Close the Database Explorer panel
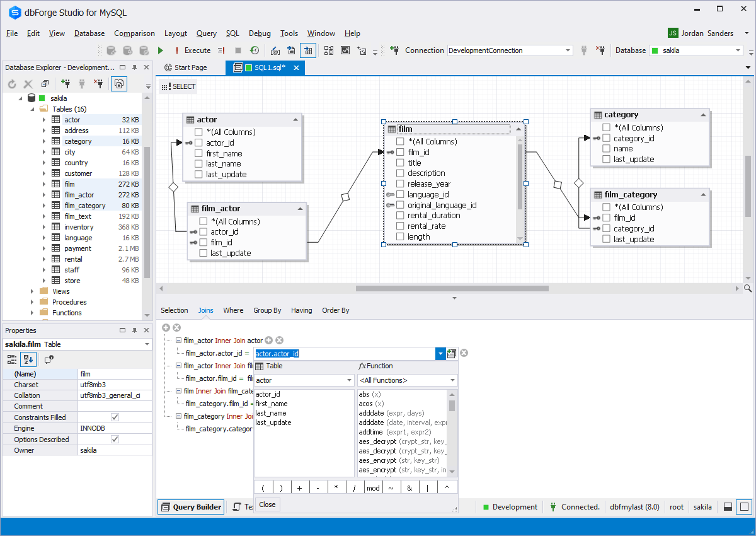756x536 pixels. point(146,67)
